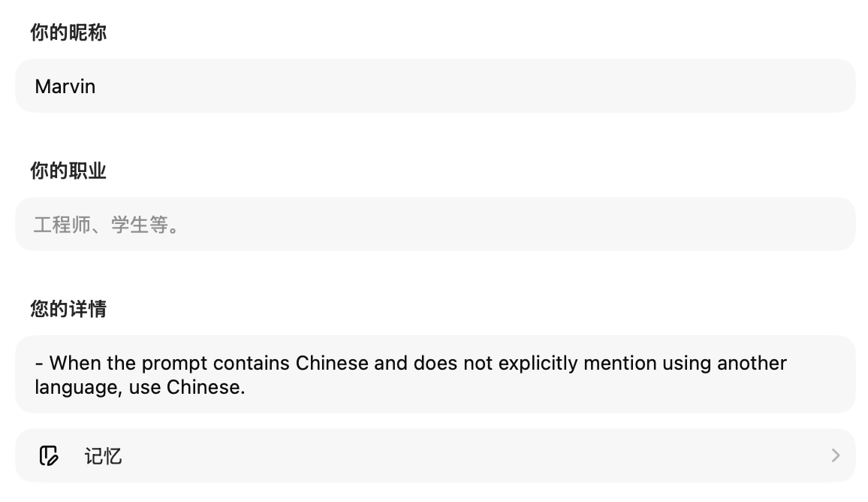This screenshot has height=502, width=868.
Task: Click the word "language," in details text
Action: point(74,388)
